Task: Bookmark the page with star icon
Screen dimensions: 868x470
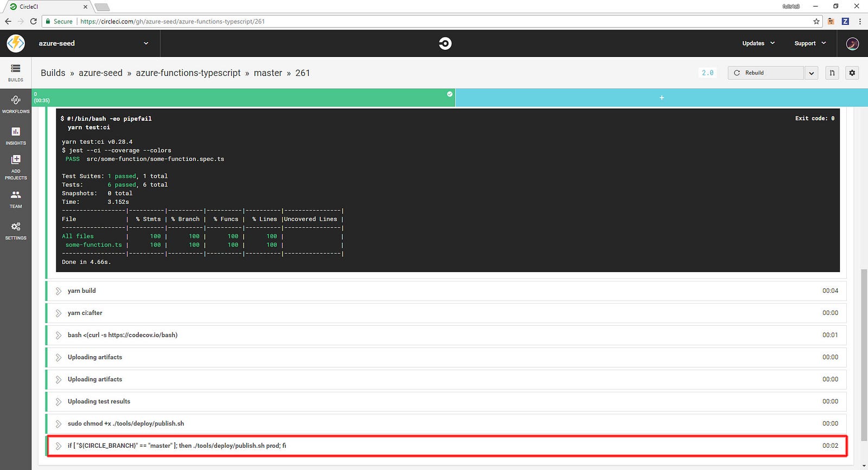Action: [x=816, y=22]
